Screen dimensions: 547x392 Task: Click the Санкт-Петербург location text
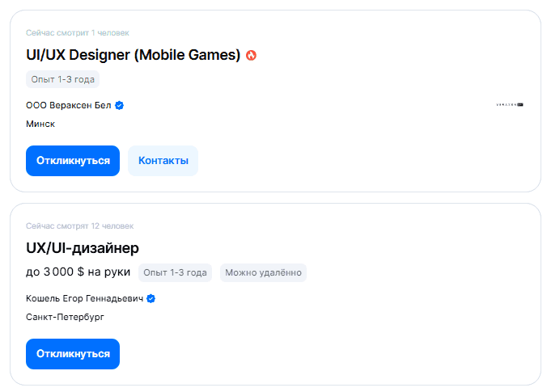coord(65,317)
